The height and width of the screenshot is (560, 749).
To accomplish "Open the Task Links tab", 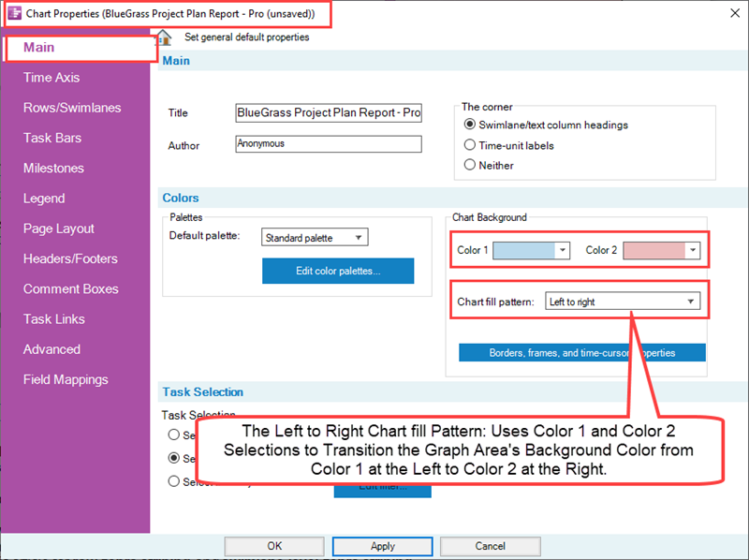I will tap(54, 318).
